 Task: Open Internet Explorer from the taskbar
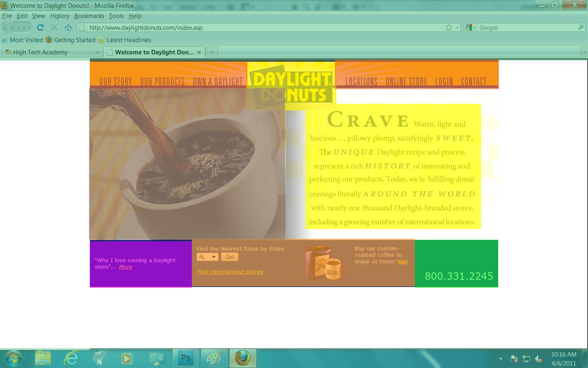pos(71,359)
